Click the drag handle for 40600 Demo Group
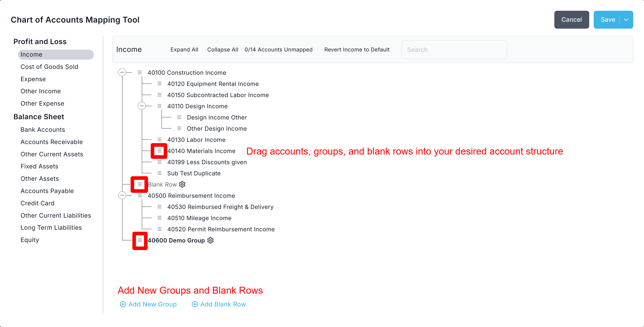The image size is (644, 327). [140, 240]
